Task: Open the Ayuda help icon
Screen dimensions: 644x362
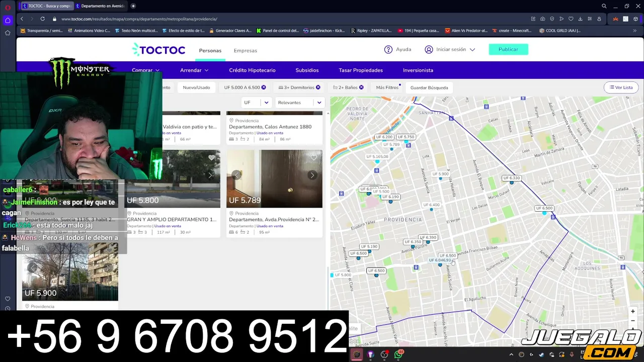Action: click(x=388, y=49)
